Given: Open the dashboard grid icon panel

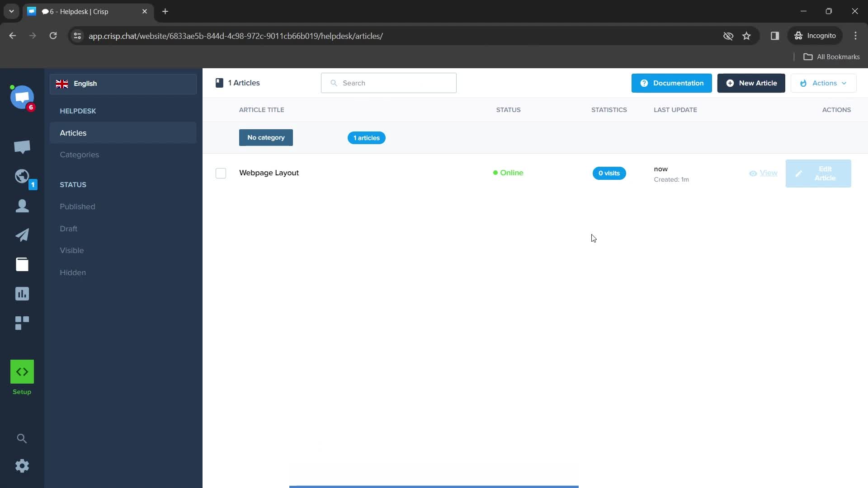Looking at the screenshot, I should click(x=22, y=322).
